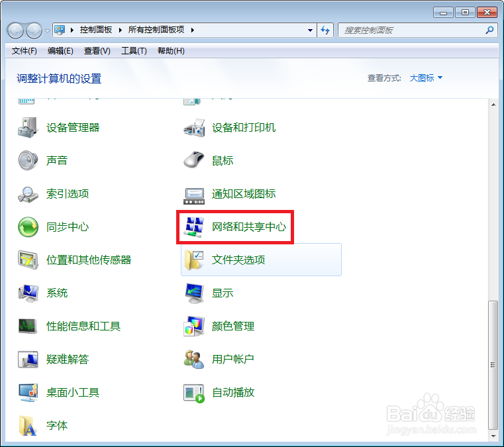
Task: Click the search magnifier icon
Action: pos(489,30)
